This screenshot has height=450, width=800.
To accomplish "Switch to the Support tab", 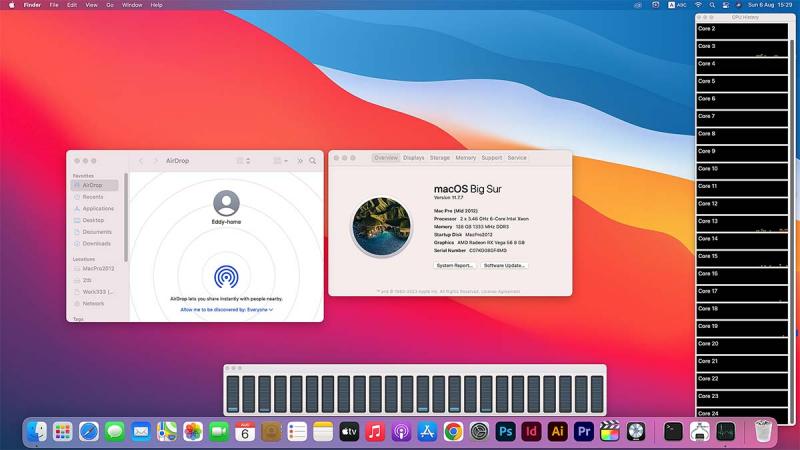I will click(492, 158).
